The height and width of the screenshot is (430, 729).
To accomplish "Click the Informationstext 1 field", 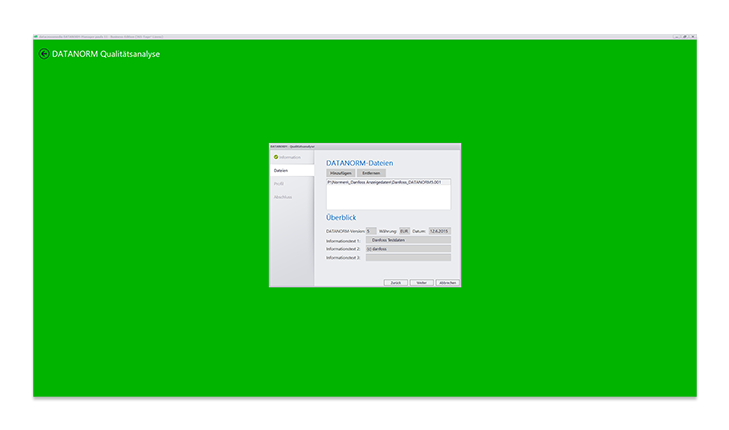I will pos(408,240).
